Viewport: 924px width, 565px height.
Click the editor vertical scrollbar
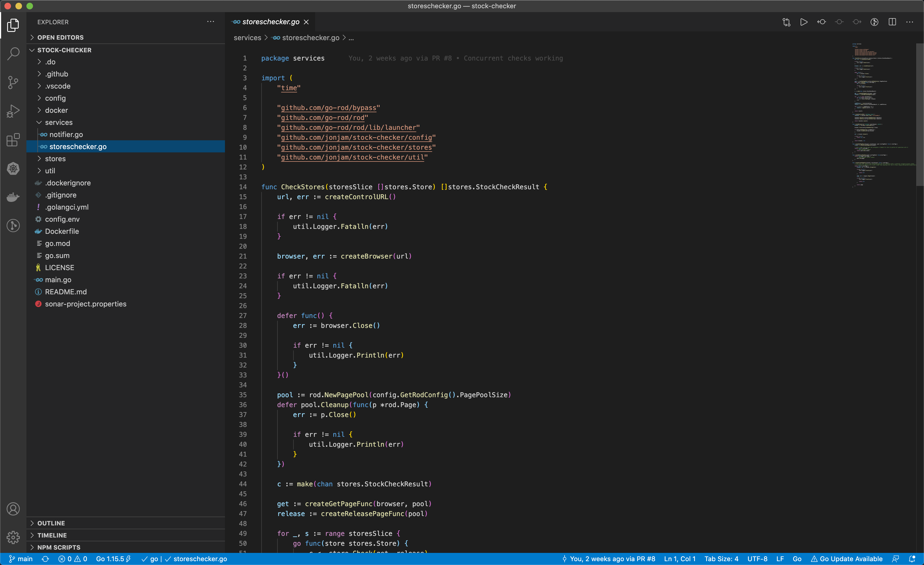920,115
